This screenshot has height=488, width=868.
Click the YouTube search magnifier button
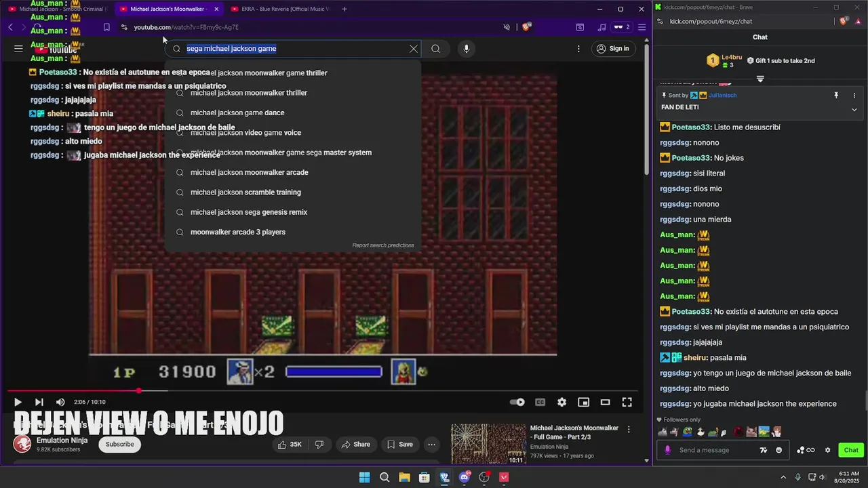[x=436, y=49]
